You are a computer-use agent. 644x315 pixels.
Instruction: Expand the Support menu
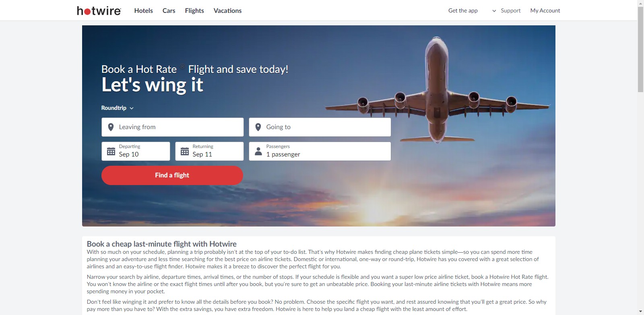coord(506,10)
